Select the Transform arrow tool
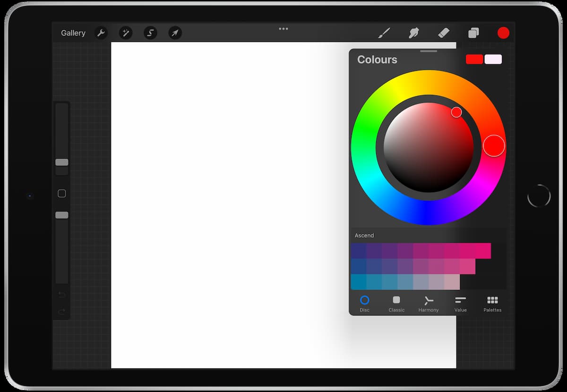The height and width of the screenshot is (392, 567). point(175,33)
